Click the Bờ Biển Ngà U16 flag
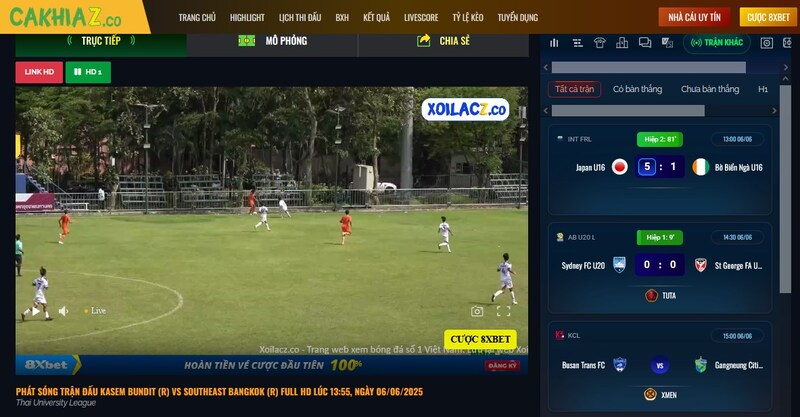The width and height of the screenshot is (800, 417). (701, 167)
